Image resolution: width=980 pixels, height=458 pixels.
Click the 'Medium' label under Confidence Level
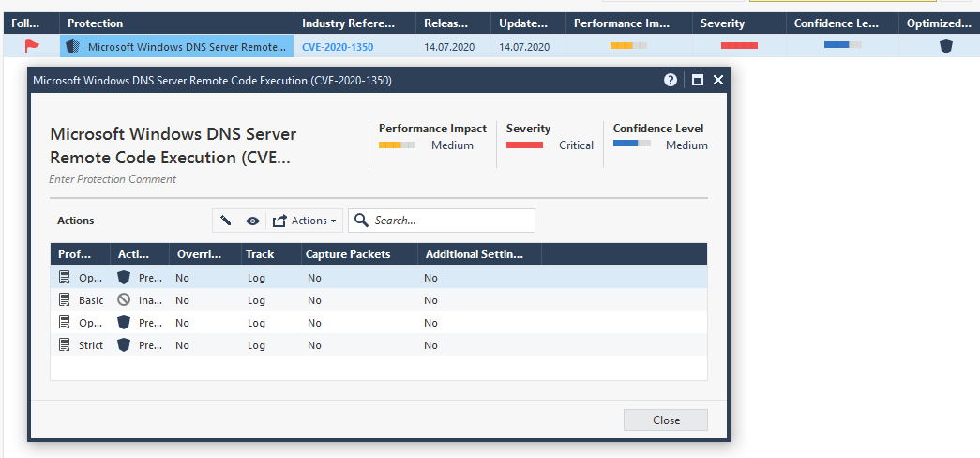click(x=686, y=145)
